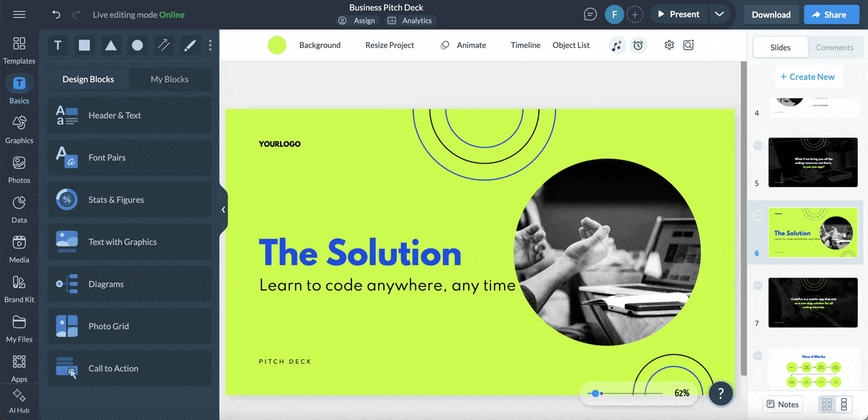Click the green background color swatch
Screen dimensions: 868x420
click(x=277, y=46)
